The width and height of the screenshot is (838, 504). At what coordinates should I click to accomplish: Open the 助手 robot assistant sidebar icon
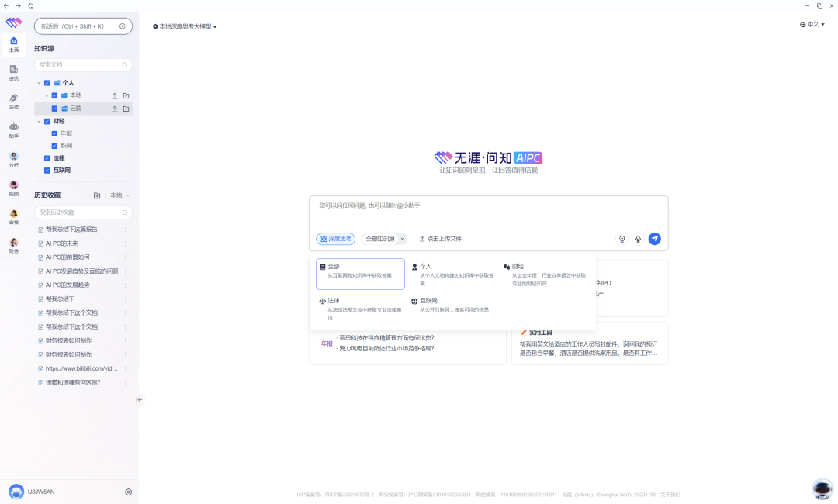pos(14,130)
